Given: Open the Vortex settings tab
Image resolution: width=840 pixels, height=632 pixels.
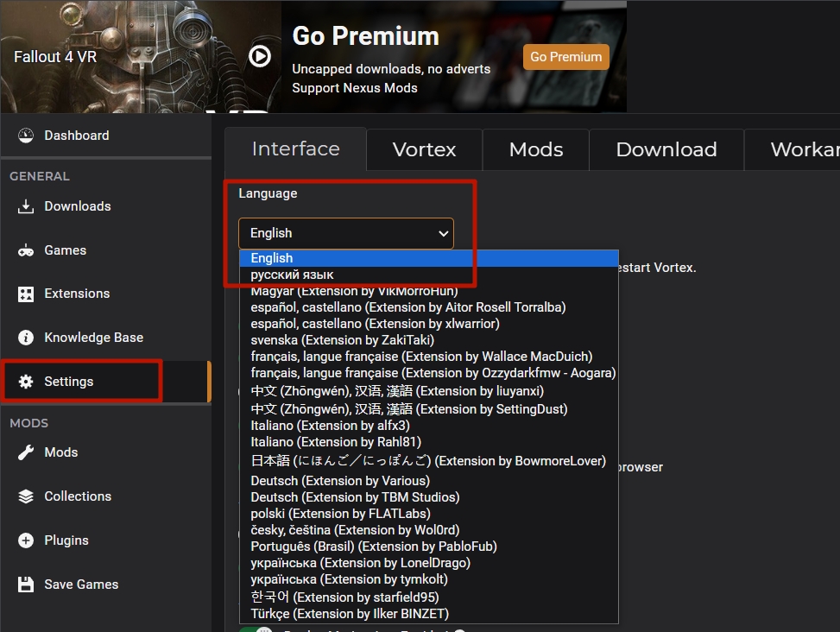Looking at the screenshot, I should click(424, 149).
